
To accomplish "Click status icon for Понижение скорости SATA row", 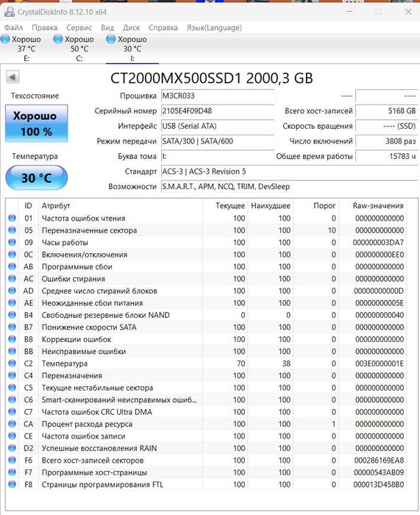I will pyautogui.click(x=13, y=327).
